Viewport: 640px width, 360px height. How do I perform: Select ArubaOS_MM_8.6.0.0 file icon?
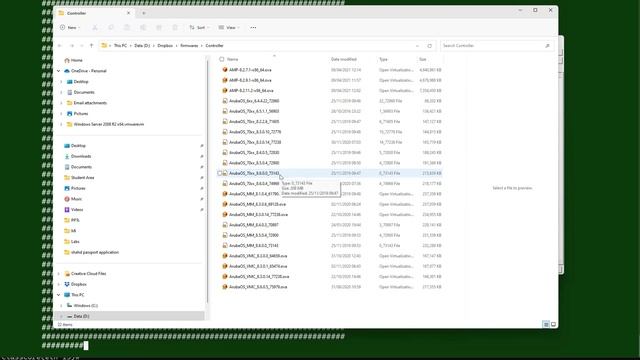coord(224,245)
